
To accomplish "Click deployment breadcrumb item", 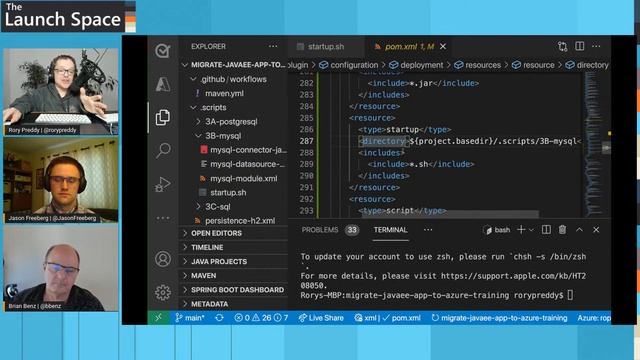I will [417, 65].
